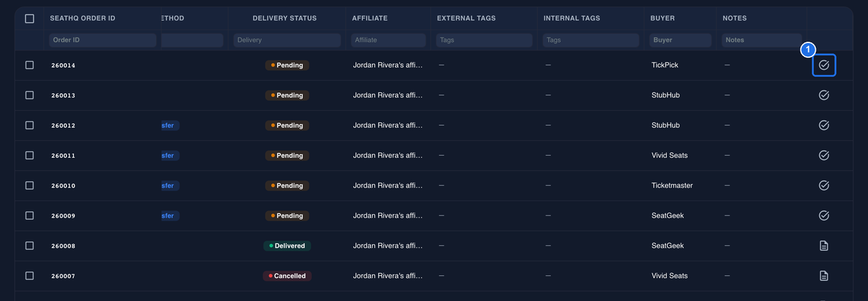Click the Pending badge in row 260014
The image size is (868, 301).
coord(287,65)
